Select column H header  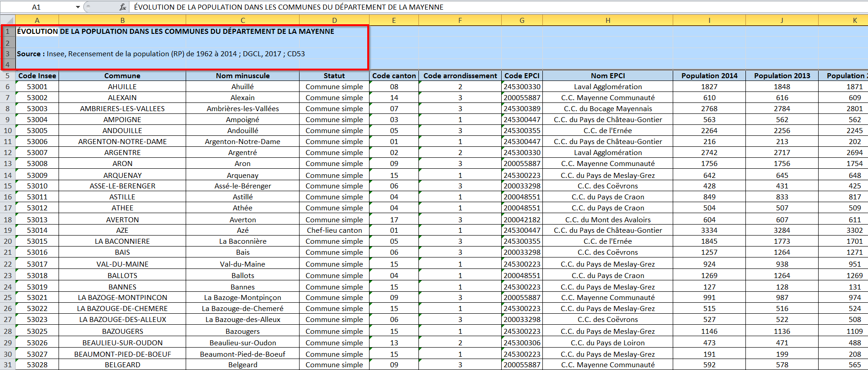point(607,20)
